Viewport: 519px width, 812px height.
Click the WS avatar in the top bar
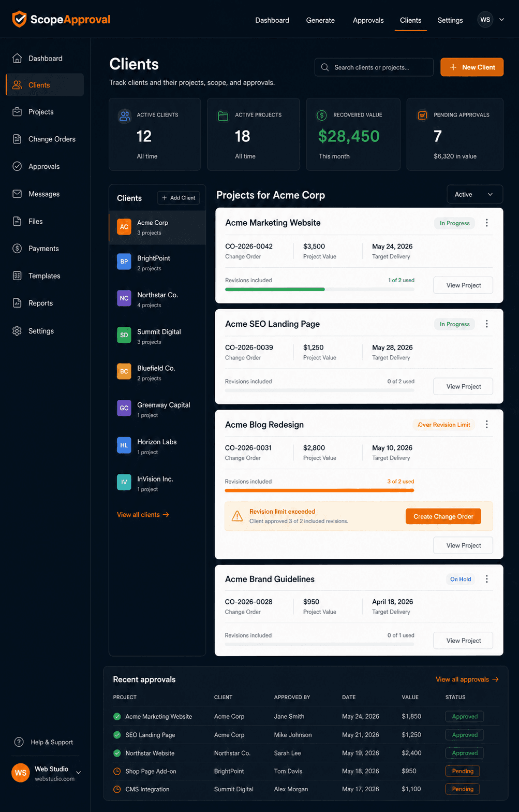point(485,20)
